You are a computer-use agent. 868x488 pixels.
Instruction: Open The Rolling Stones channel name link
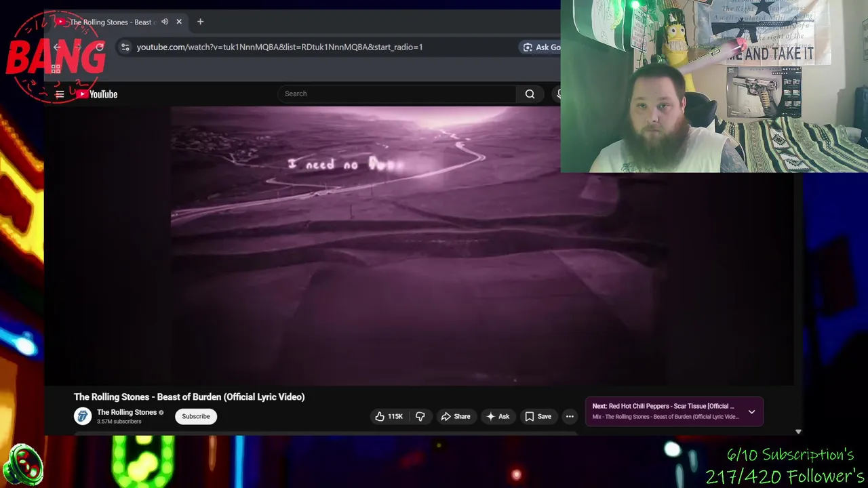pyautogui.click(x=127, y=412)
